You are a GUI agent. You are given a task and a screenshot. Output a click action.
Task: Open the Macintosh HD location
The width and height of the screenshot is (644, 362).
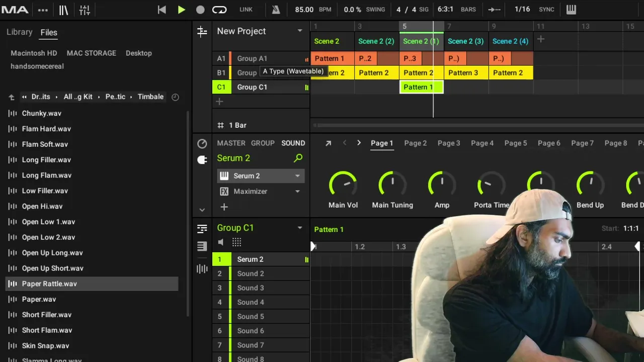pyautogui.click(x=34, y=53)
